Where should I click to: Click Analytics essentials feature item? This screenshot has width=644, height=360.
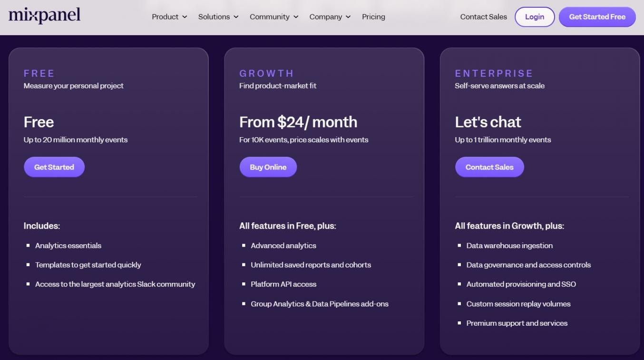click(68, 246)
